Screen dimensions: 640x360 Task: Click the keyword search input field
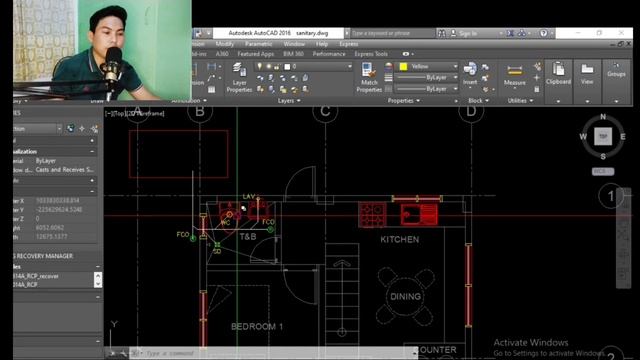pos(392,33)
